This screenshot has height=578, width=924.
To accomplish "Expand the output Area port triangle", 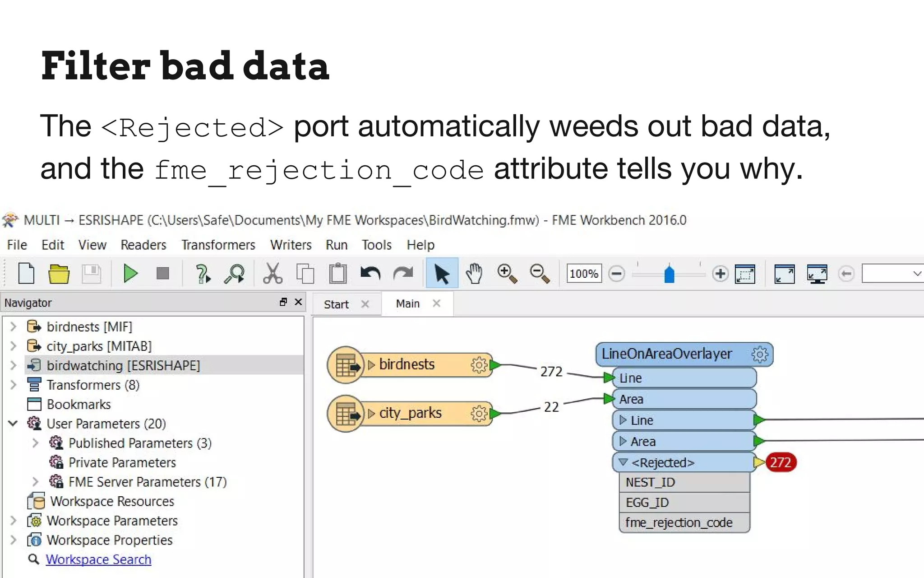I will (623, 441).
